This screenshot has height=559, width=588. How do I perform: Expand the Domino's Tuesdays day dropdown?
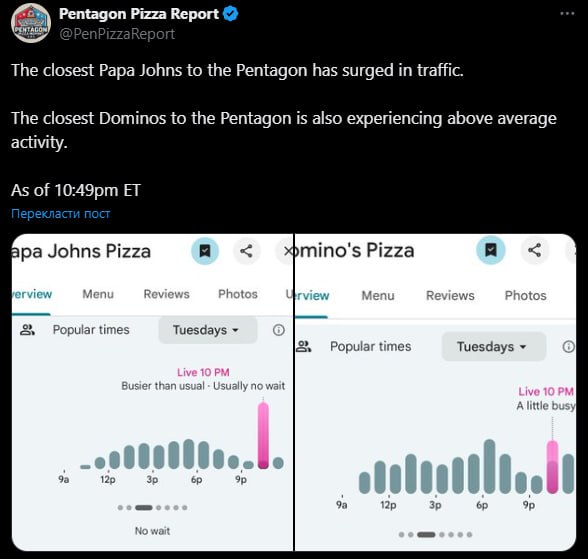(494, 346)
